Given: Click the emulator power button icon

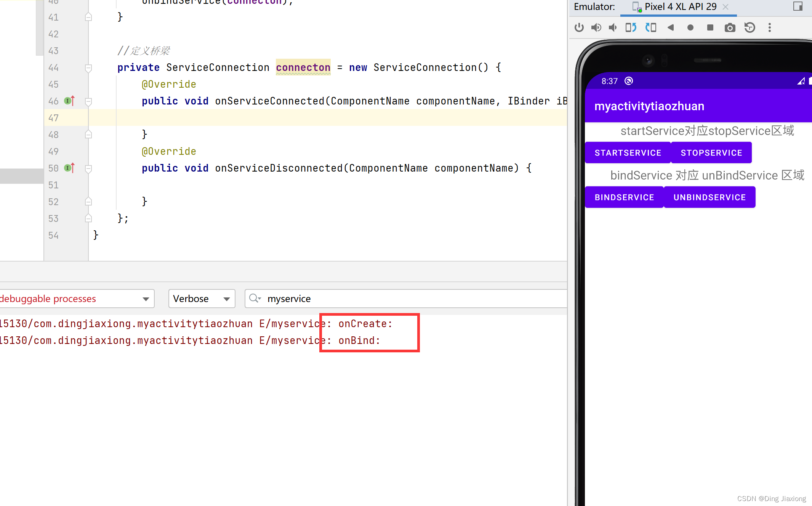Looking at the screenshot, I should pyautogui.click(x=579, y=27).
